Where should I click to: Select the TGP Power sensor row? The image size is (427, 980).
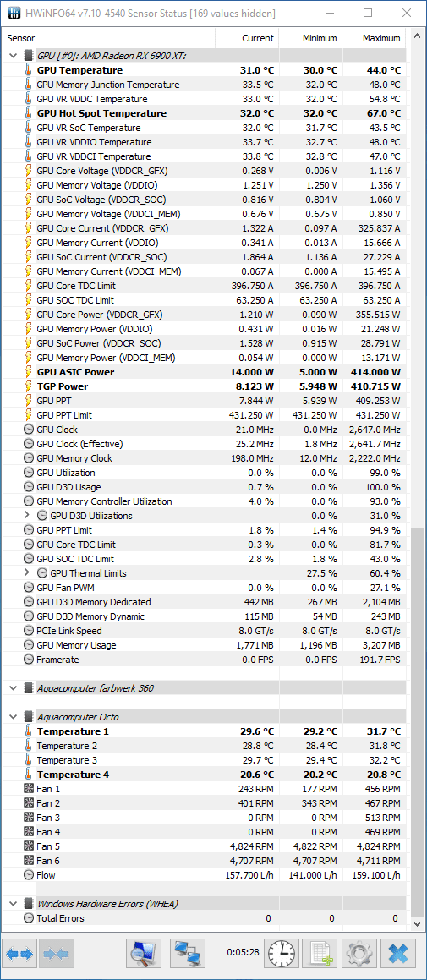204,386
